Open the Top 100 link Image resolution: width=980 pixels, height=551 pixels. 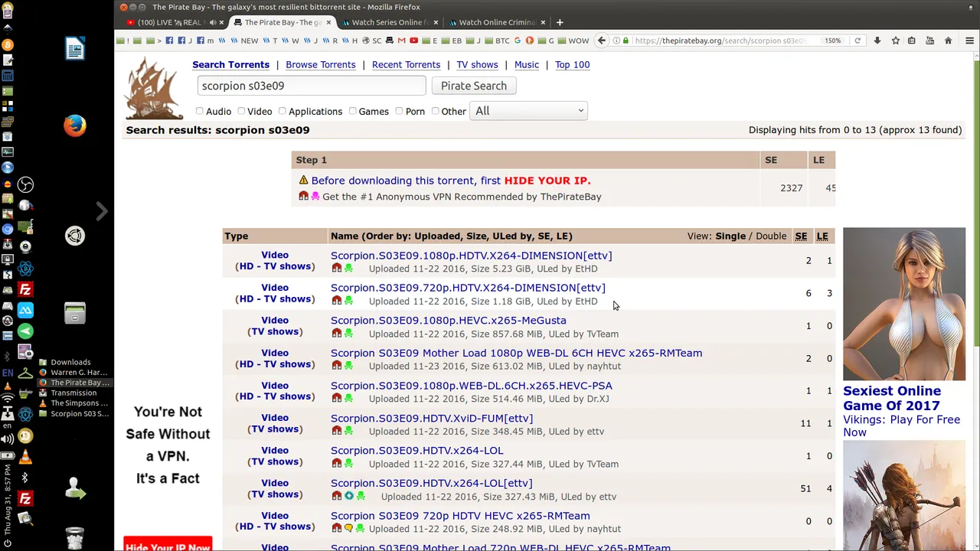pyautogui.click(x=572, y=64)
